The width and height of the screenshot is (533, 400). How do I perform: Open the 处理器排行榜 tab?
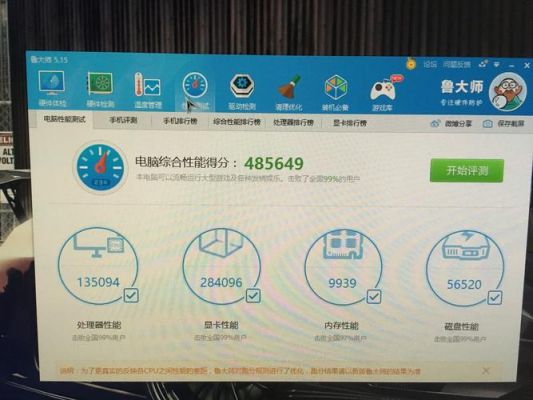(293, 122)
